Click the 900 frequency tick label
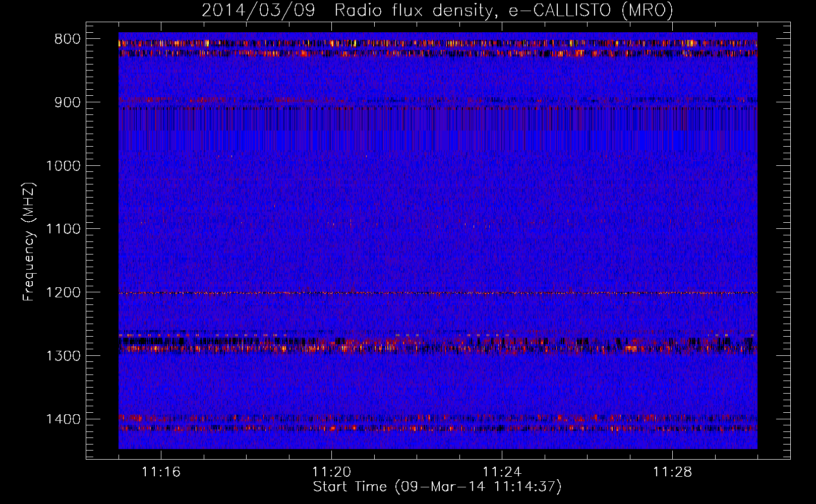816x504 pixels. pyautogui.click(x=68, y=102)
